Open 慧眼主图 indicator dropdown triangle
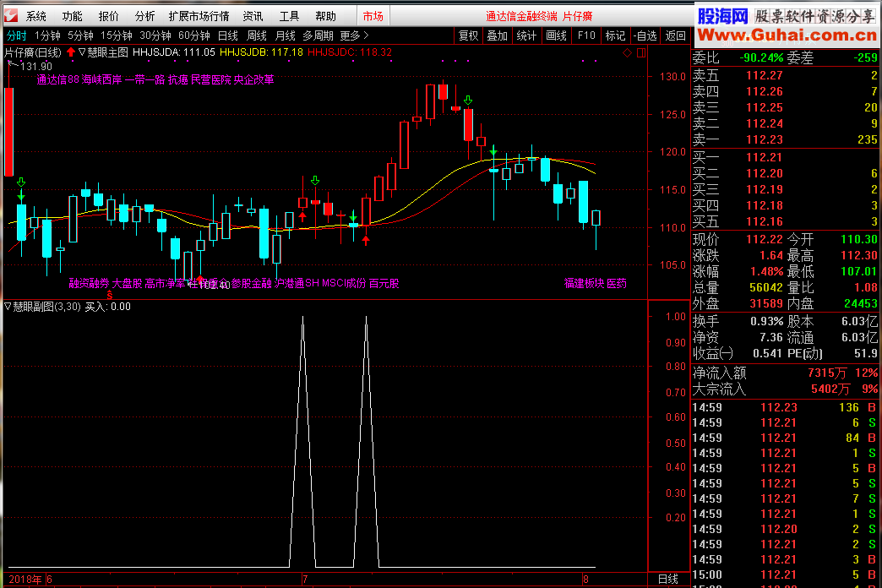This screenshot has width=882, height=588. click(x=82, y=52)
